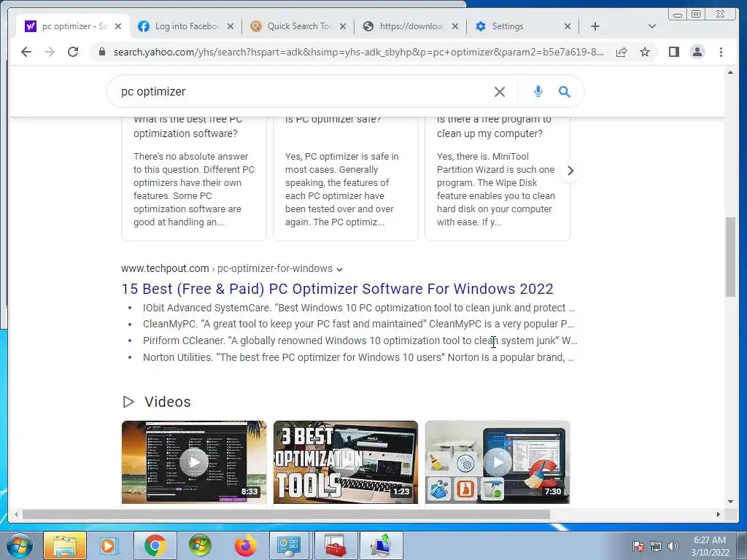
Task: Open www.techpout.com result URL
Action: [x=165, y=268]
